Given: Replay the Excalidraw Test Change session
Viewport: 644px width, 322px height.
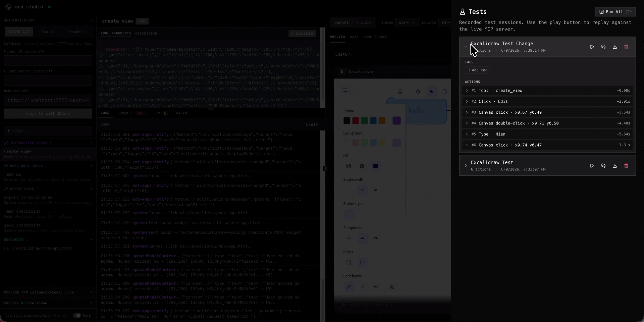Looking at the screenshot, I should tap(592, 47).
